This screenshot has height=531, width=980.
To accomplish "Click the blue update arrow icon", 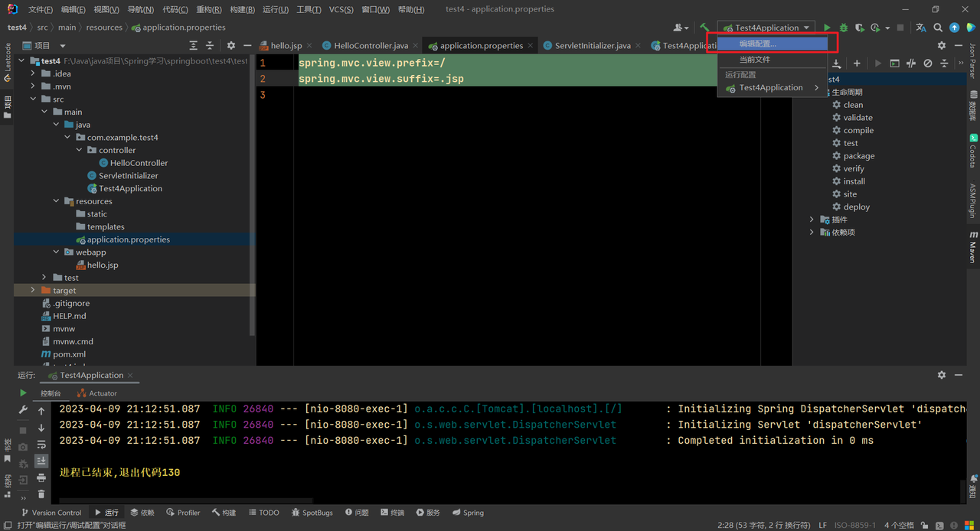I will click(955, 28).
